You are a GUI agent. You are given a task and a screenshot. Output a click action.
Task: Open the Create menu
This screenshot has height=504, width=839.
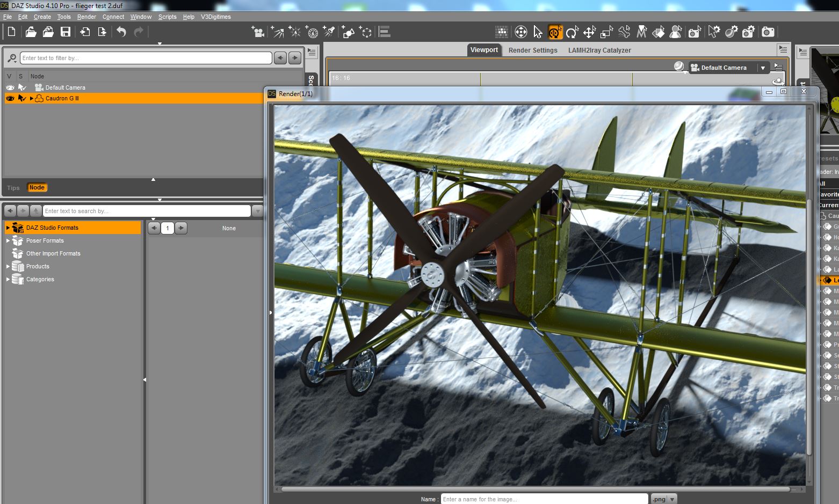(42, 17)
